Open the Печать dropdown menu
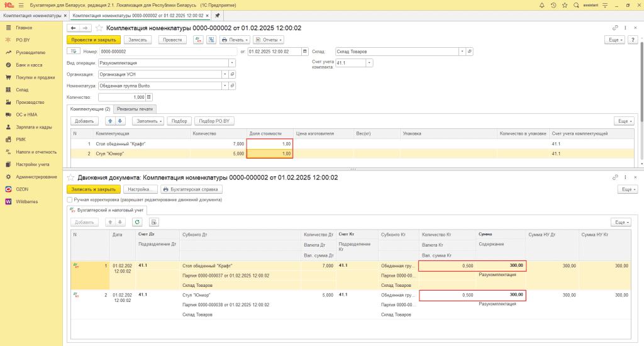 [235, 40]
